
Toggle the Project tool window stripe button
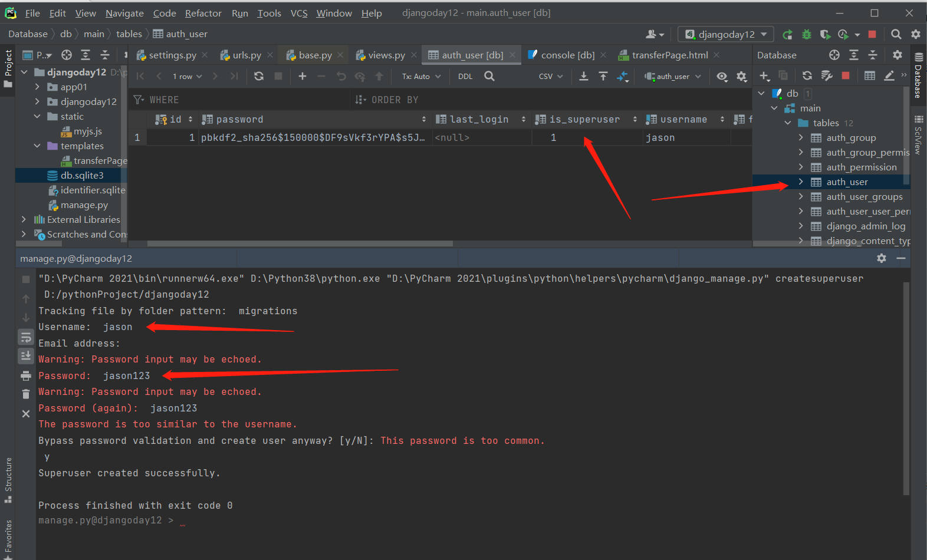tap(8, 68)
